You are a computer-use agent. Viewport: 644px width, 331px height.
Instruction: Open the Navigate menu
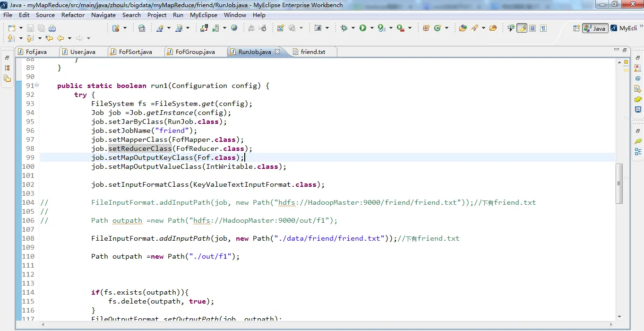(103, 15)
